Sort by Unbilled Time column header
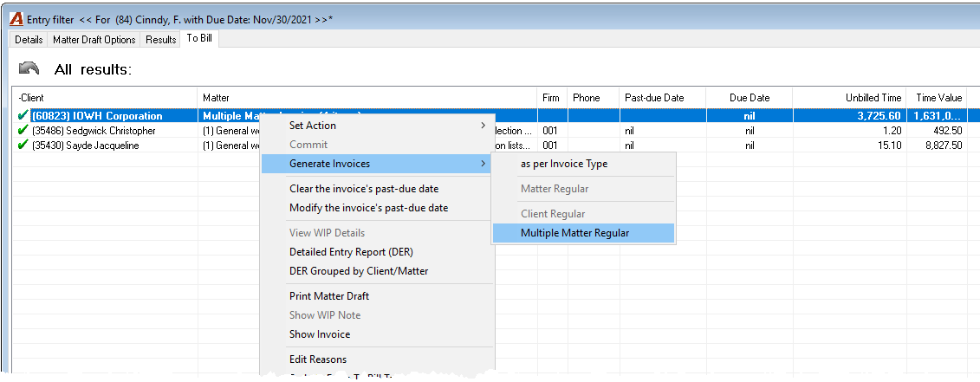Screen dimensions: 980x382 click(x=849, y=98)
